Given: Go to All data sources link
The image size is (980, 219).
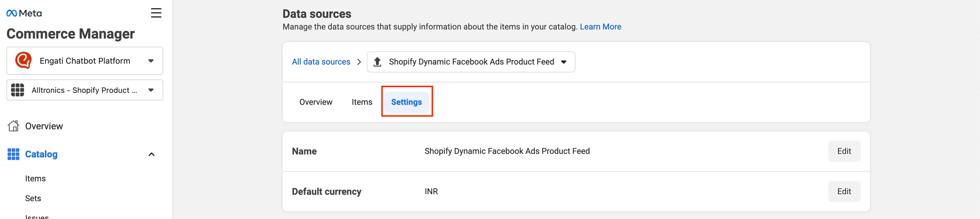Looking at the screenshot, I should 321,62.
